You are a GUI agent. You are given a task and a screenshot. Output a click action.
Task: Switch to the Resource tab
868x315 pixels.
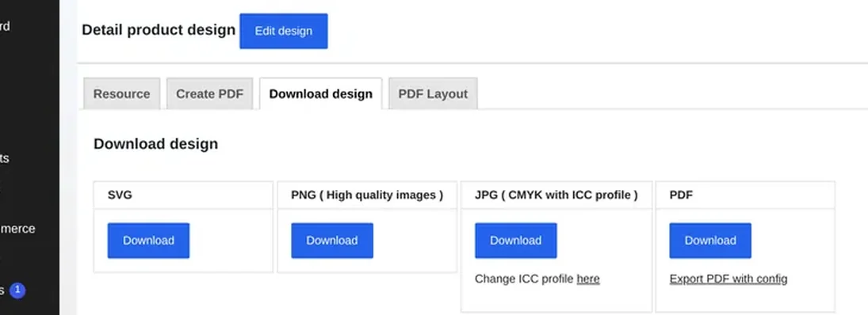(122, 94)
